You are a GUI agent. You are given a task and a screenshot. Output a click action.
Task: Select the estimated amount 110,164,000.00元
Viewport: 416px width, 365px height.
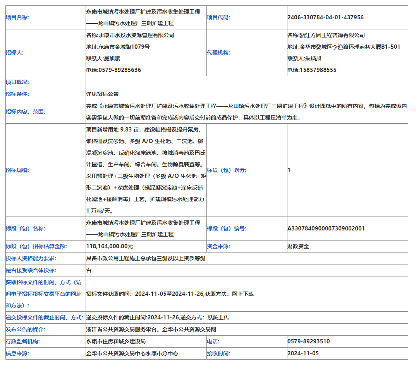click(109, 246)
